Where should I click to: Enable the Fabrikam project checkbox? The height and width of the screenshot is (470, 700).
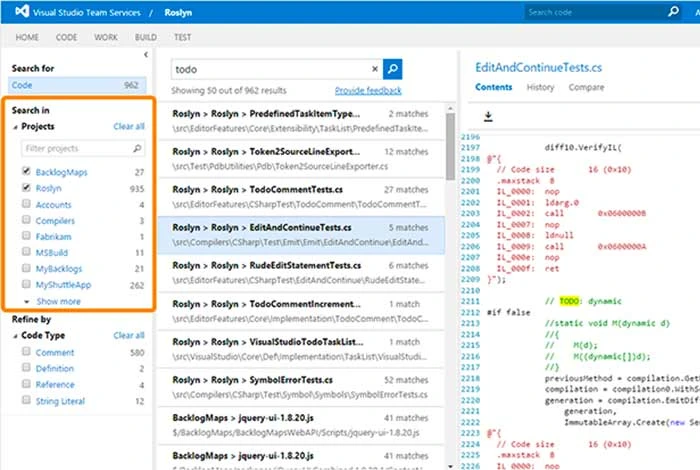coord(25,237)
